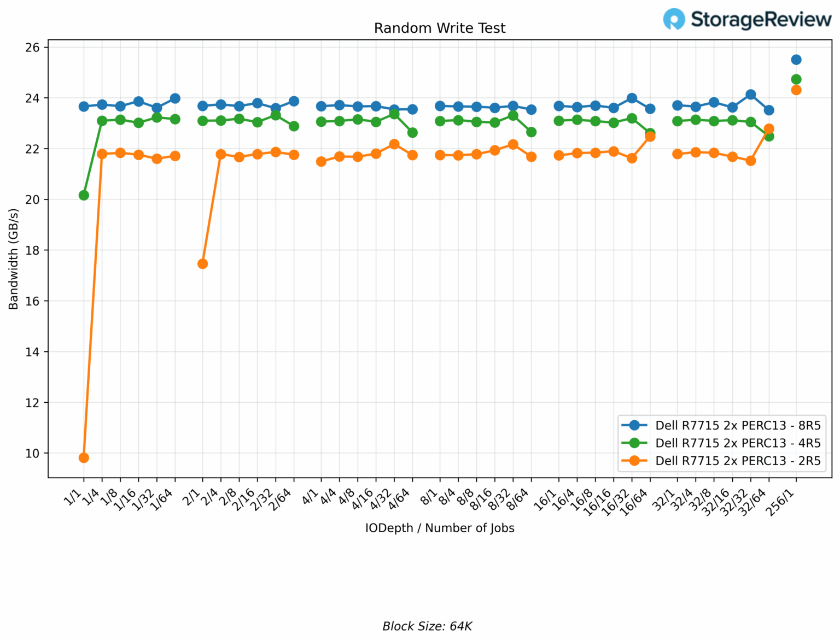
Task: Click the green data point at 1/1
Action: (84, 195)
